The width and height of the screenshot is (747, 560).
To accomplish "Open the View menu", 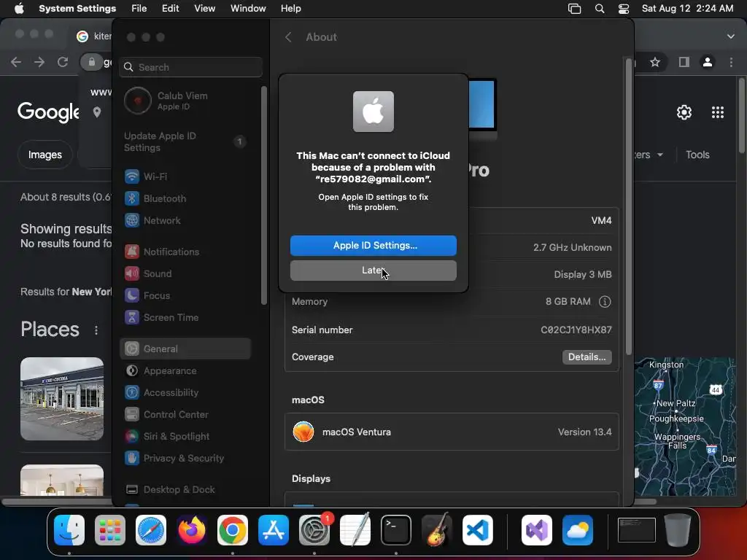I will click(204, 9).
